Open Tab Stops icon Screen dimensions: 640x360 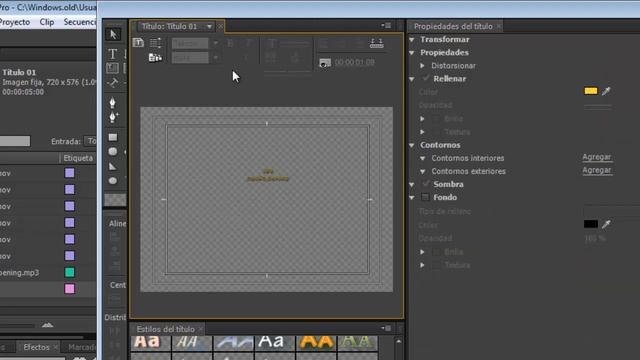tap(376, 43)
